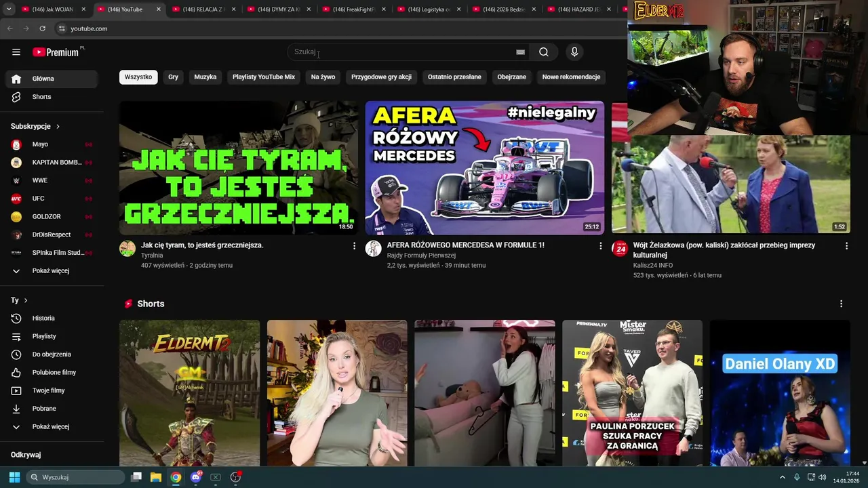This screenshot has height=488, width=868.
Task: Open AFERA RÓŻOWY MERCEDES video thumbnail
Action: [x=484, y=167]
